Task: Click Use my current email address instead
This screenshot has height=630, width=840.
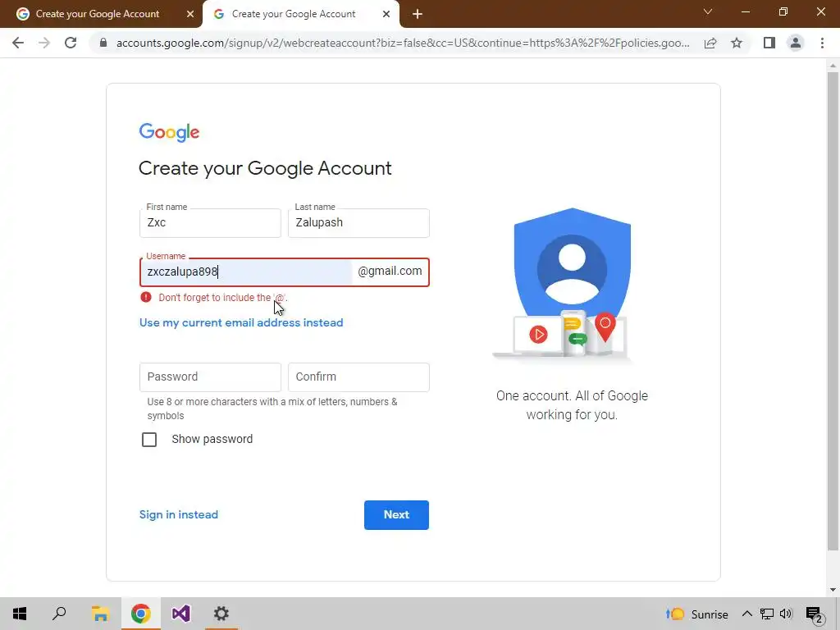Action: point(241,322)
